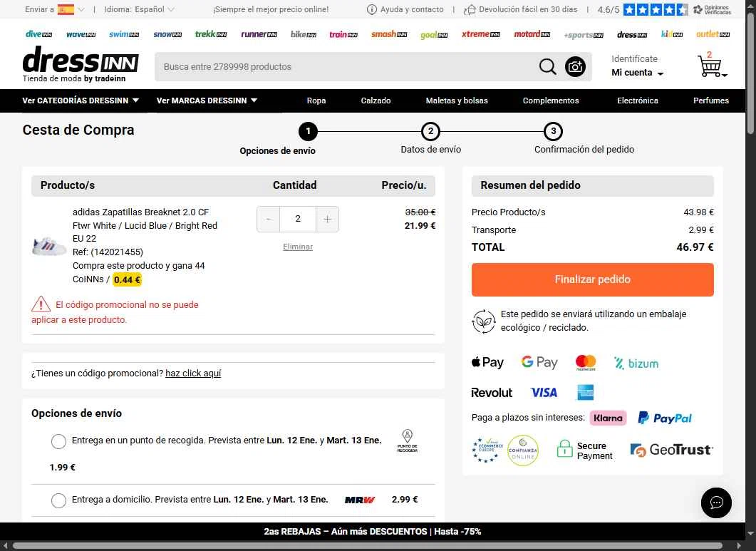Click the Klarna payment badge
Viewport: 756px width, 551px height.
click(608, 418)
